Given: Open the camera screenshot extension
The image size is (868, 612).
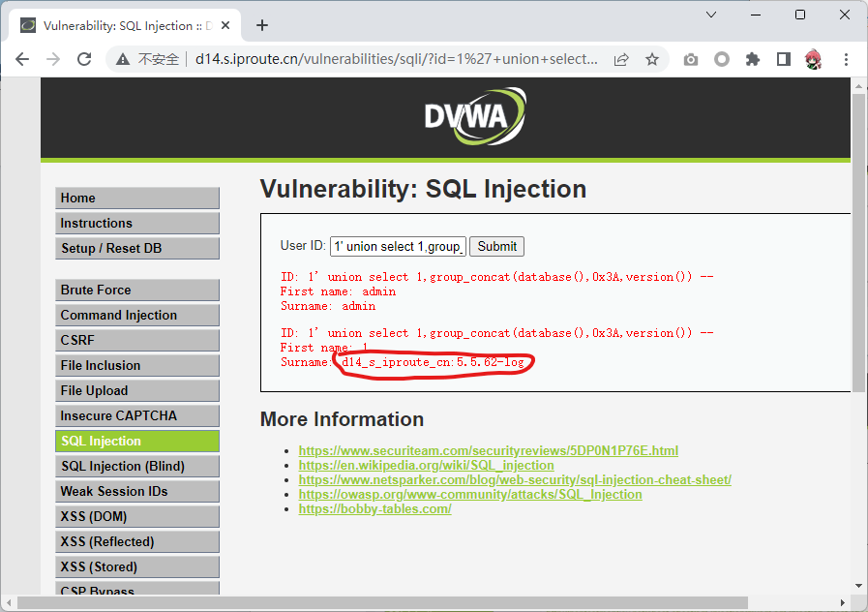Looking at the screenshot, I should coord(690,59).
